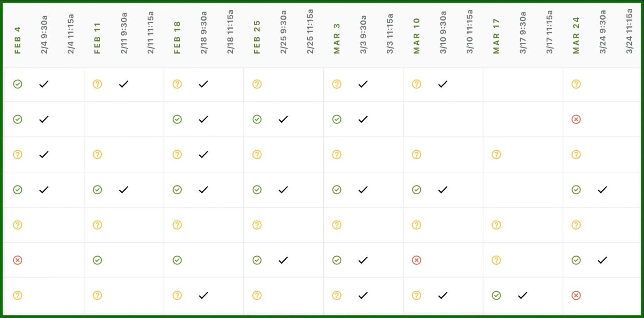Select the green confirmed icon under MAR 17
The height and width of the screenshot is (318, 644).
(x=496, y=295)
